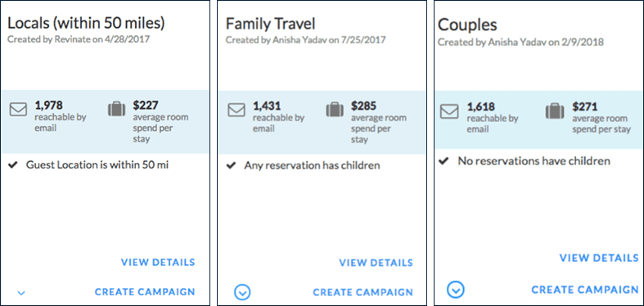Click the suitcase icon in Locals card
The height and width of the screenshot is (306, 644).
[x=117, y=109]
